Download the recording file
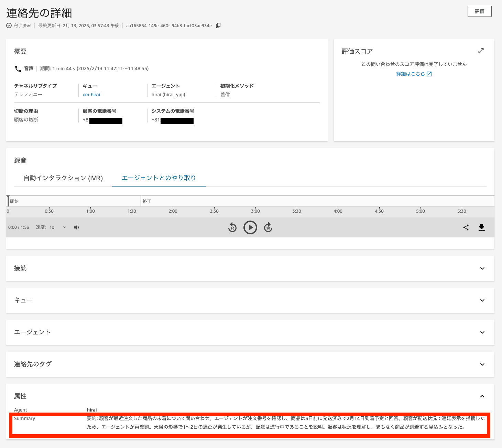The image size is (502, 448). click(482, 227)
